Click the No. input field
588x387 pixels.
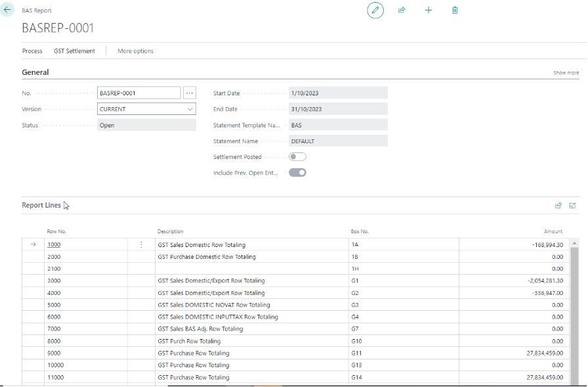(x=138, y=93)
